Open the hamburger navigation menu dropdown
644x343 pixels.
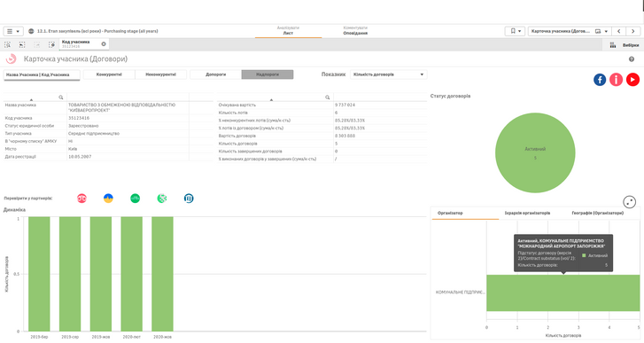[13, 31]
